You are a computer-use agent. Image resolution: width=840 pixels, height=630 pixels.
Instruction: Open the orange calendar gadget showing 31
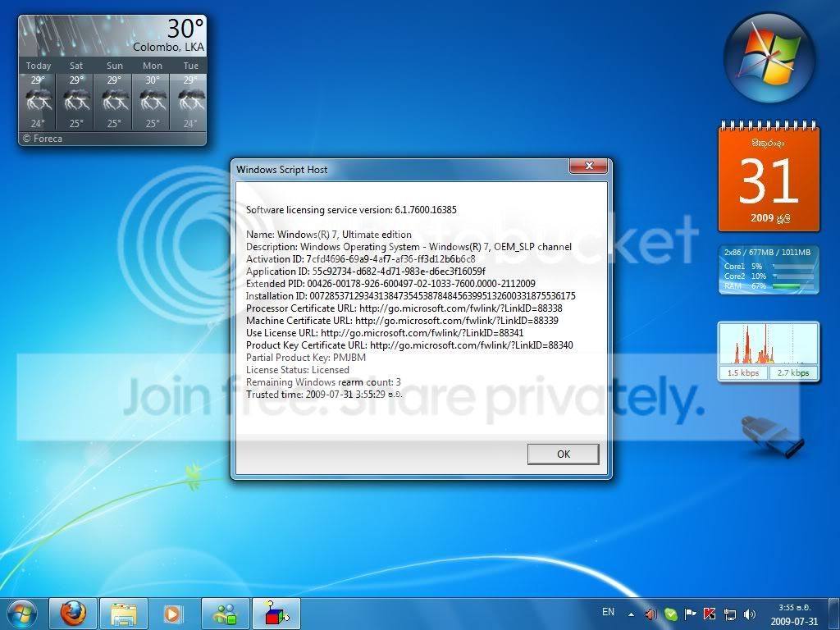point(769,177)
